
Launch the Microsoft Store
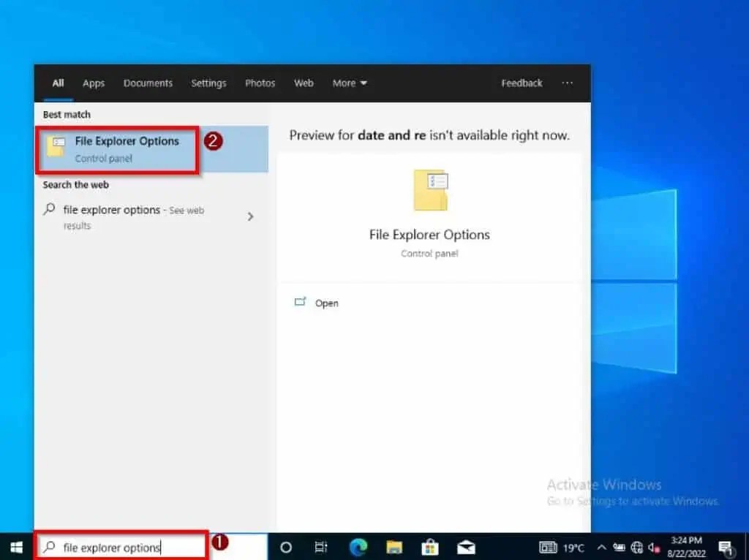(x=431, y=547)
